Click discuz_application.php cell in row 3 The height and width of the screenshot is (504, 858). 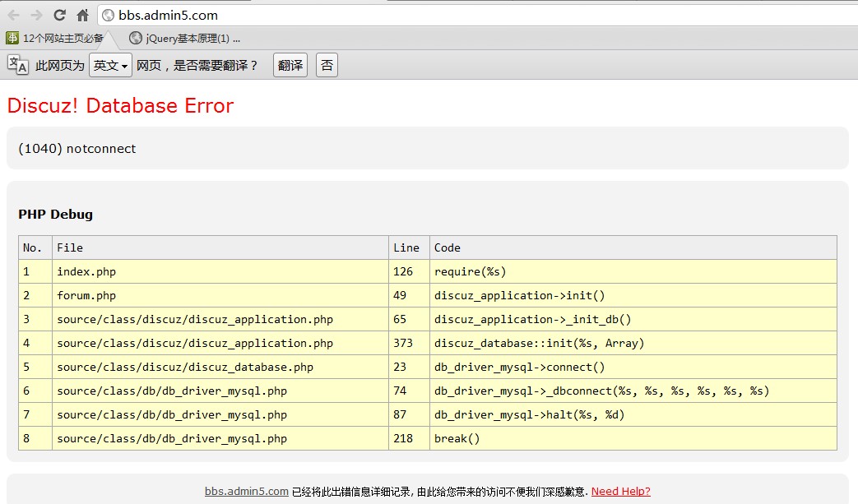point(220,319)
